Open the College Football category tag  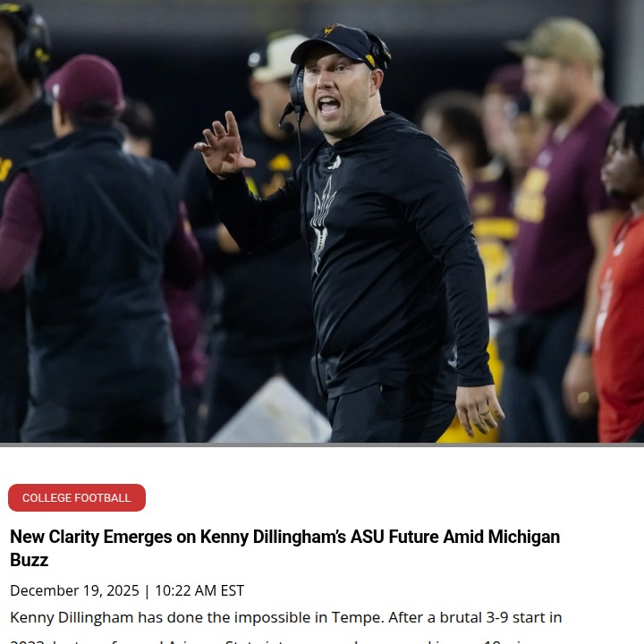click(77, 497)
